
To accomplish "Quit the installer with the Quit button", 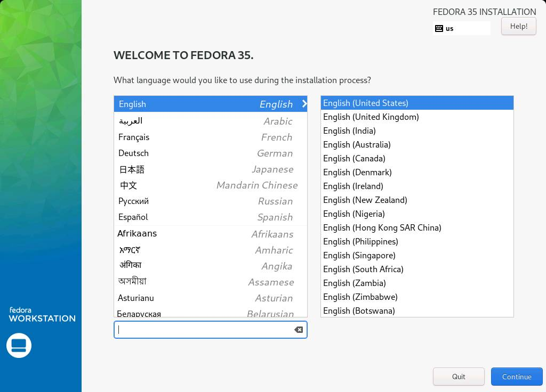I will click(459, 377).
